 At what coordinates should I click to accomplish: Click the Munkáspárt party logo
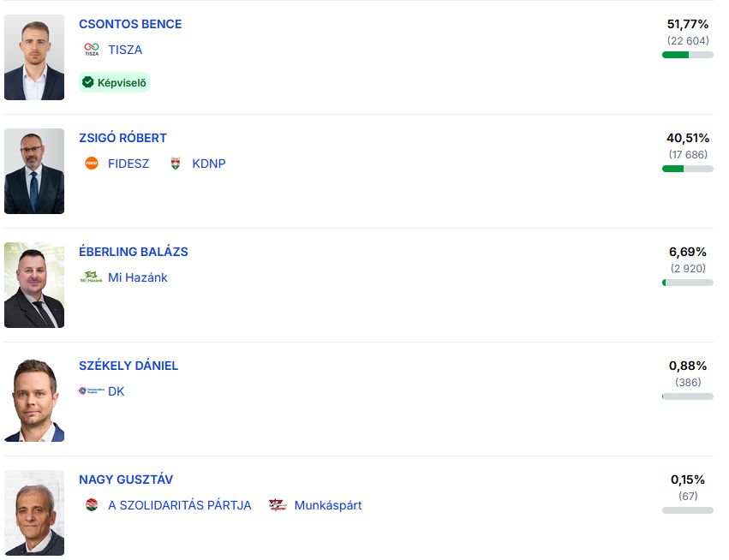[278, 505]
